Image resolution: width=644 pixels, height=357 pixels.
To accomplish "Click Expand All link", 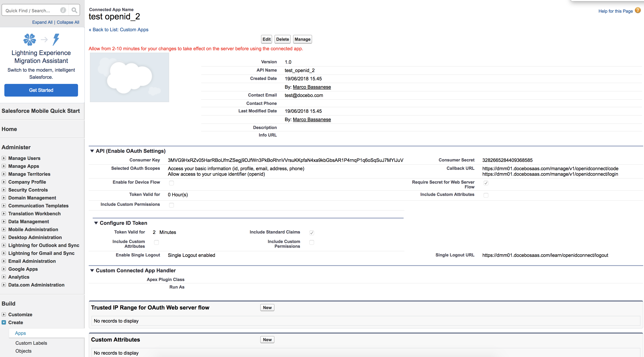I will point(42,22).
